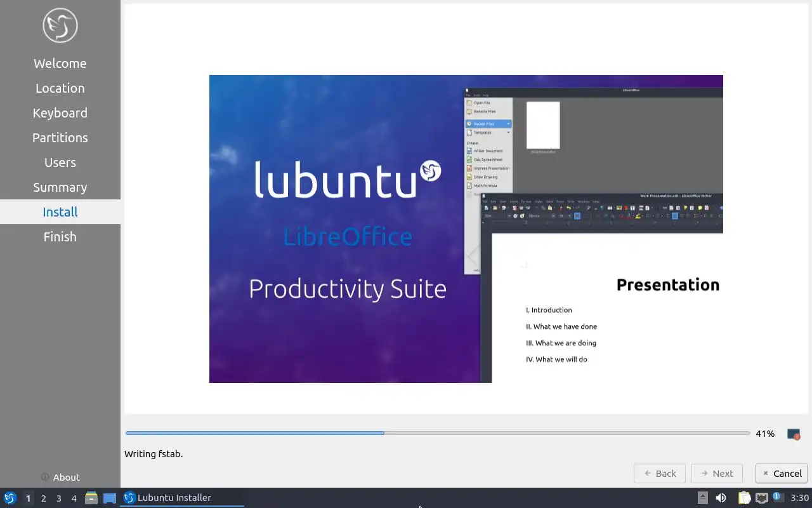
Task: Select the Welcome step in the sidebar
Action: click(60, 63)
